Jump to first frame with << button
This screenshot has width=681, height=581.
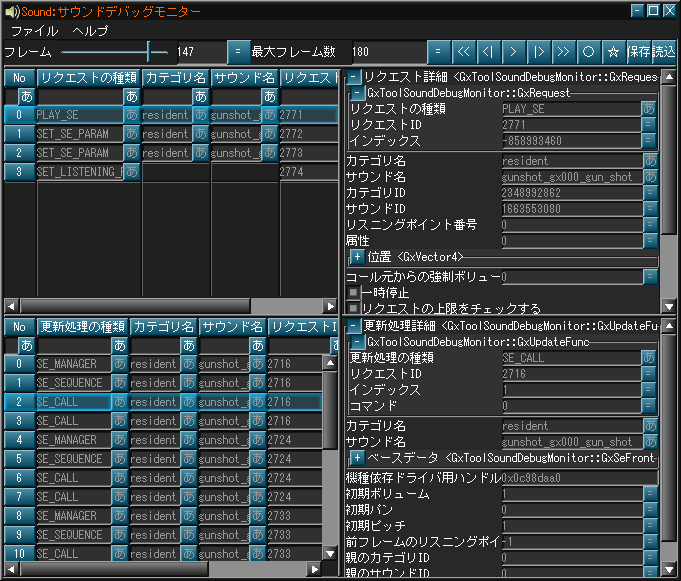464,52
